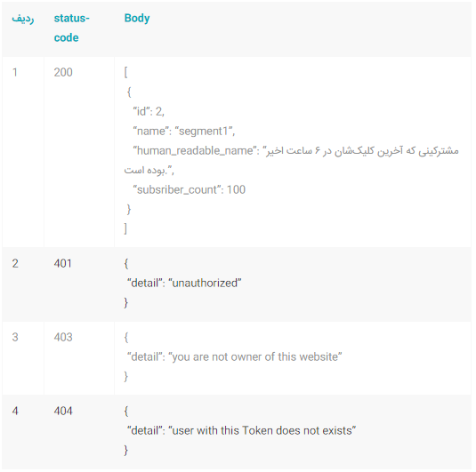Click "you are not owner of this website" text
This screenshot has width=476, height=472.
[x=255, y=356]
